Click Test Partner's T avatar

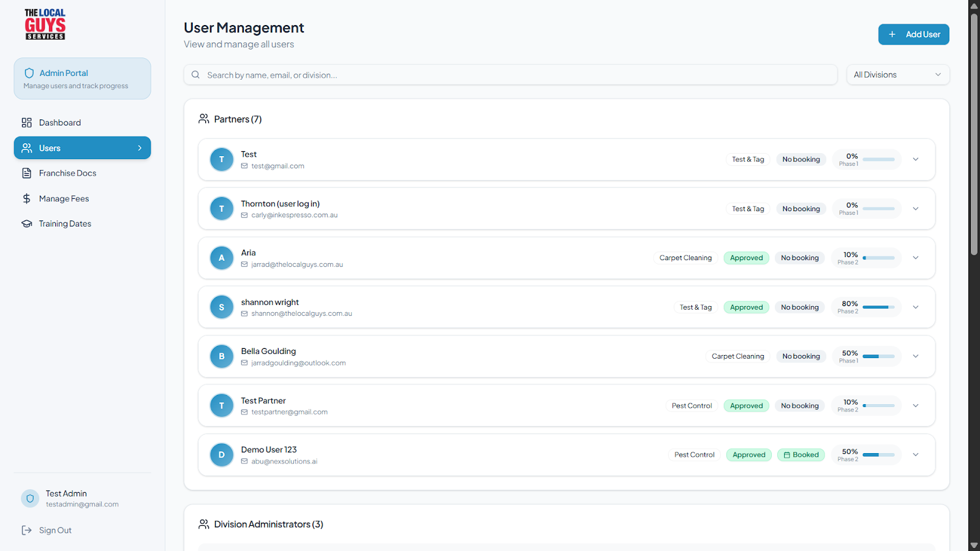pos(222,405)
